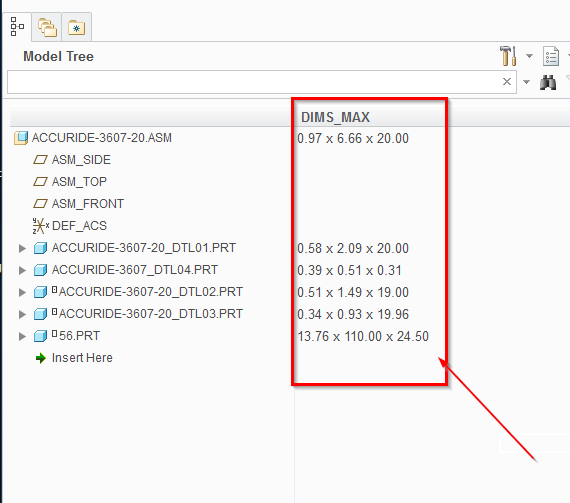
Task: Expand ACCURIDE-3607-20_DTL02.PRT node
Action: (22, 292)
